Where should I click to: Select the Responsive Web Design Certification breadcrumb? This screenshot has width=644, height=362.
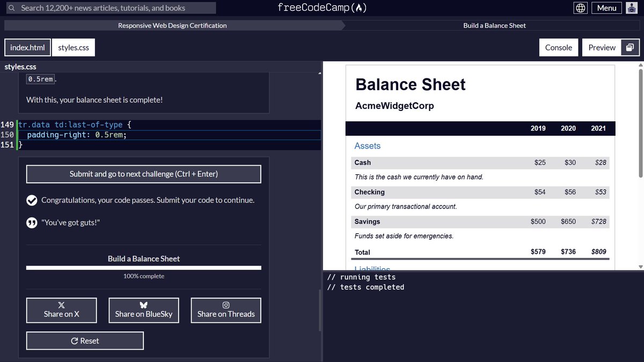tap(172, 25)
